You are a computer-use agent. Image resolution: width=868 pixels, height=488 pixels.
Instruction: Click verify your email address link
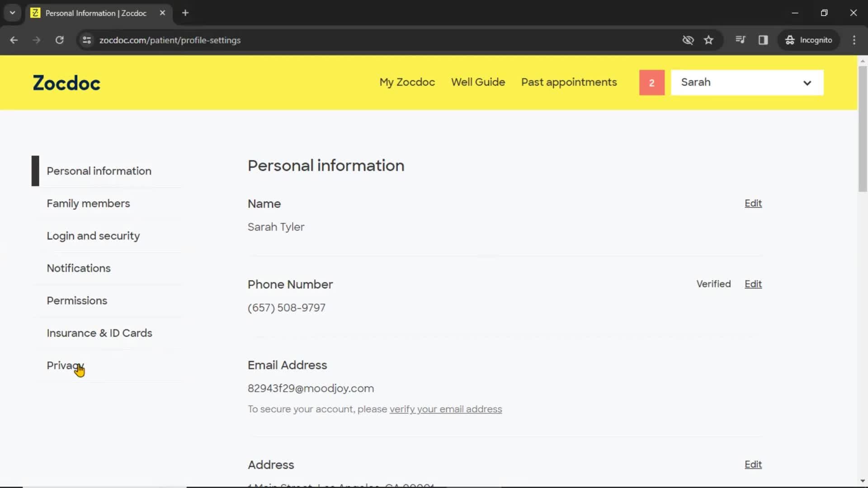tap(446, 409)
